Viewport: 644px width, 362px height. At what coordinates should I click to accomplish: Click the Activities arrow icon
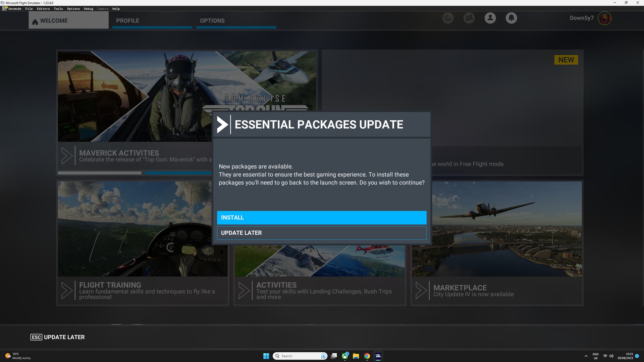click(x=244, y=290)
